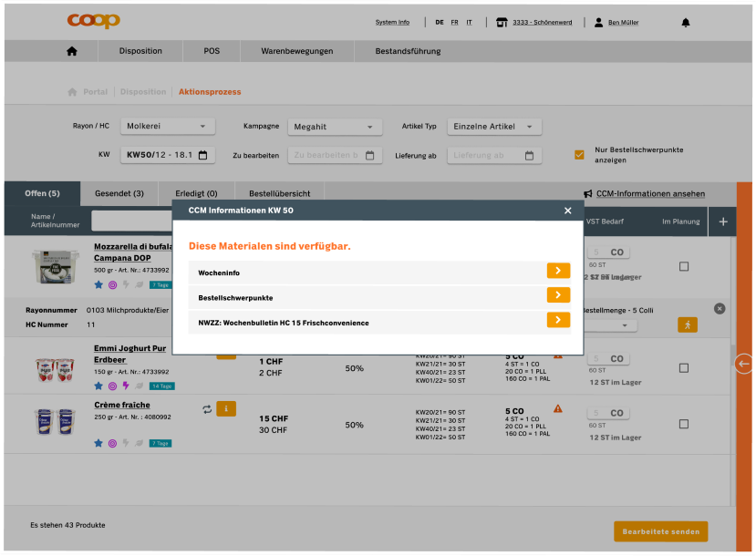Click the user avatar icon beside Ben Müller

click(598, 22)
